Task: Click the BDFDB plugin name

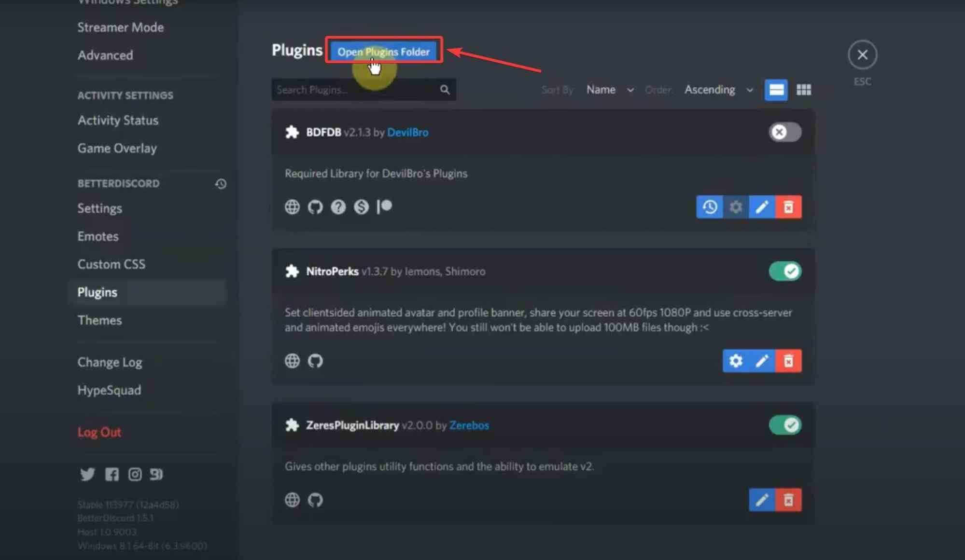Action: [x=323, y=132]
